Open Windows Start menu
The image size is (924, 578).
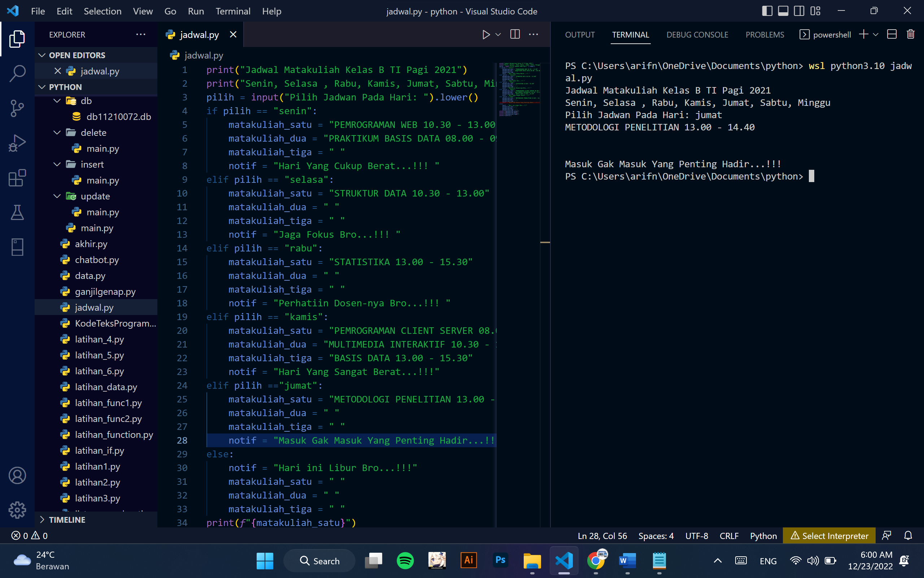point(265,561)
